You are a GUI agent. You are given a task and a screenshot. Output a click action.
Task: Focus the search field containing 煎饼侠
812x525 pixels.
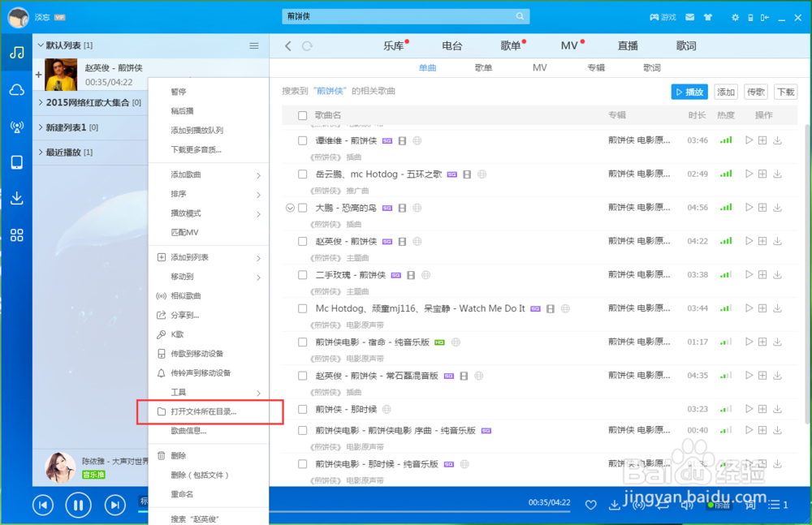tap(405, 16)
